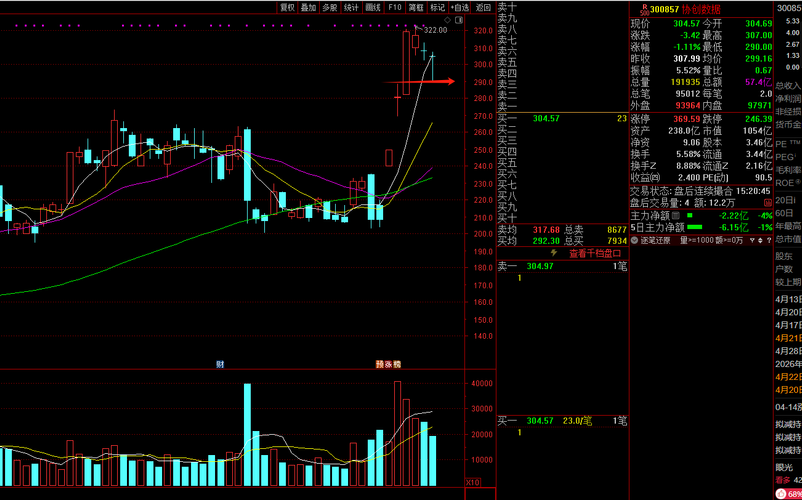Screen dimensions: 802x500
Task: Click the 股东 label in far right panel
Action: click(x=784, y=256)
